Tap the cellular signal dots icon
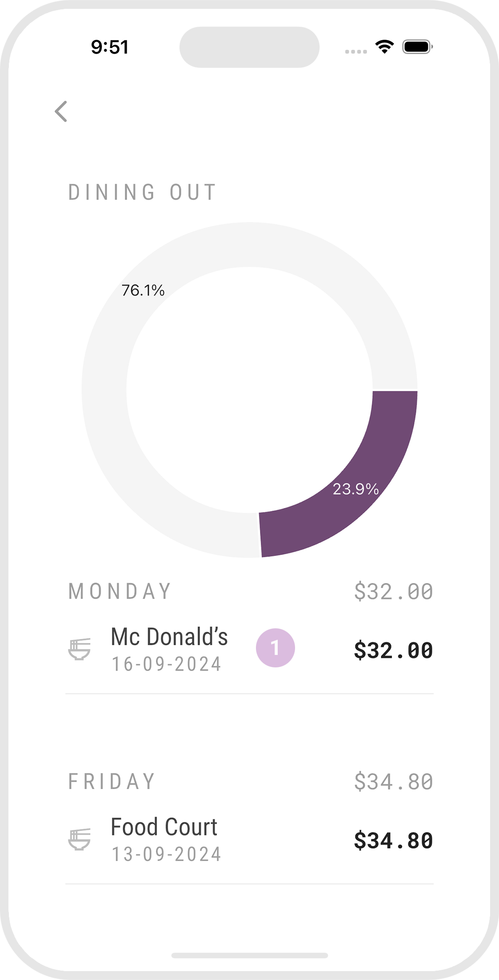Image resolution: width=499 pixels, height=980 pixels. (x=356, y=52)
